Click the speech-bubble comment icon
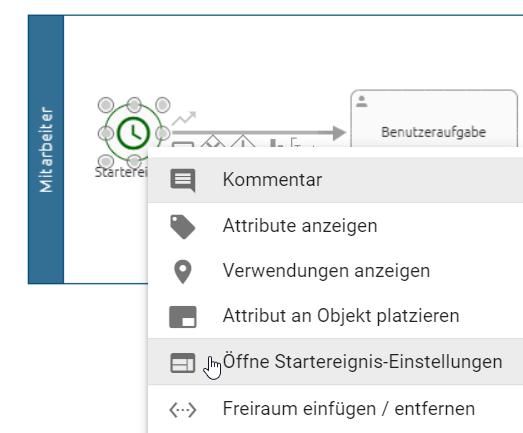This screenshot has height=433, width=523. tap(183, 180)
